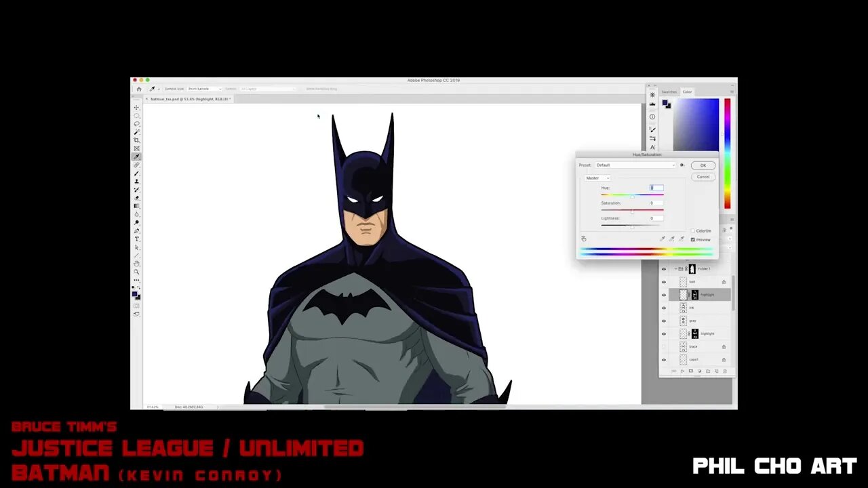Image resolution: width=868 pixels, height=488 pixels.
Task: Click the Add layer mask icon
Action: [691, 371]
